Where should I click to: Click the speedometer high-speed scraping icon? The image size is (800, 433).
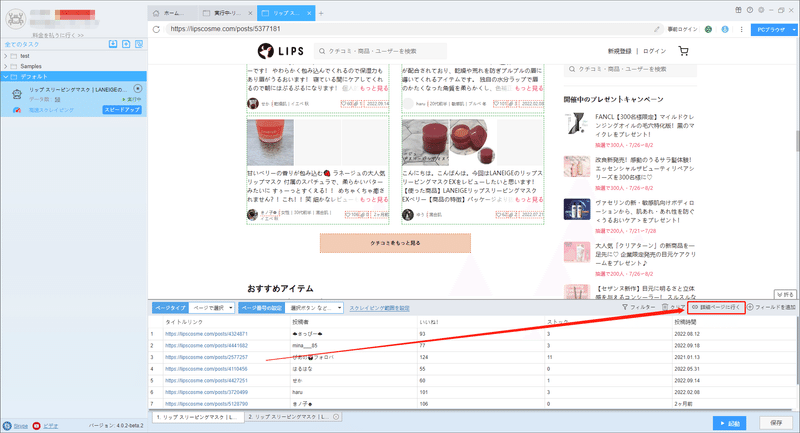[17, 110]
